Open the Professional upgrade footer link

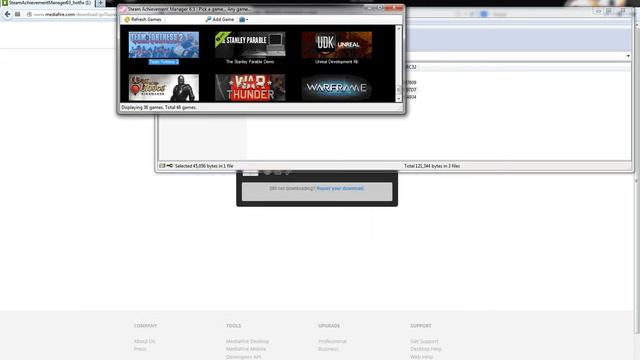coord(332,341)
